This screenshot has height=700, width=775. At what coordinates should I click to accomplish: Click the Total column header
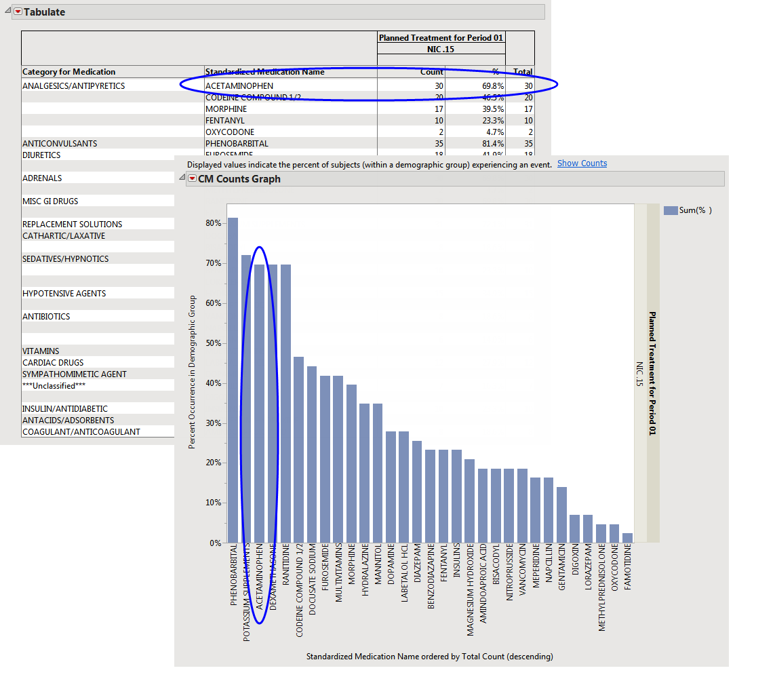pyautogui.click(x=523, y=72)
